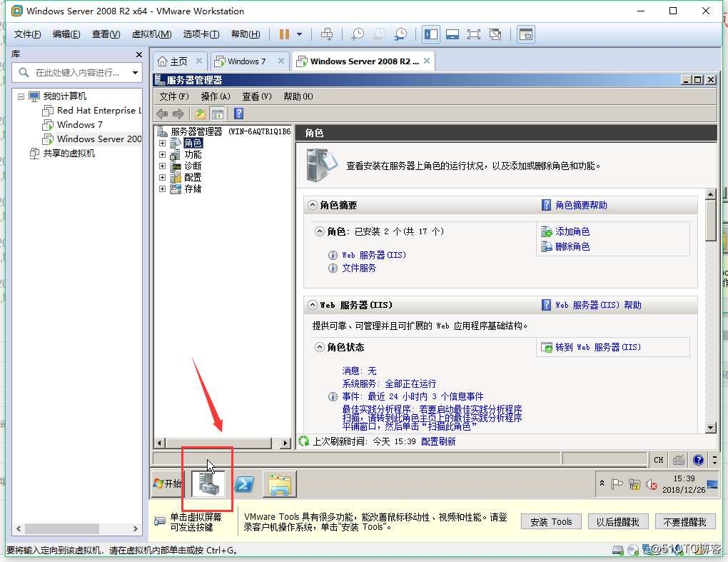Launch PowerShell from guest taskbar

pos(244,484)
